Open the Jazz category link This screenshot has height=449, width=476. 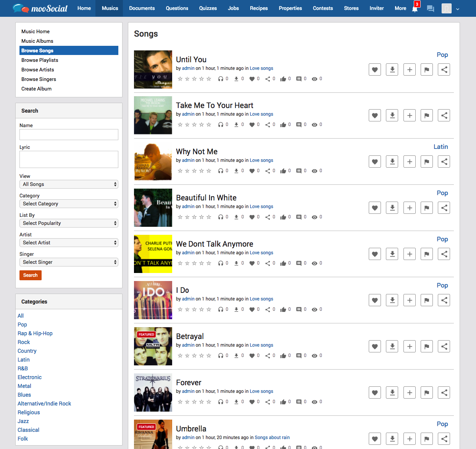(23, 421)
